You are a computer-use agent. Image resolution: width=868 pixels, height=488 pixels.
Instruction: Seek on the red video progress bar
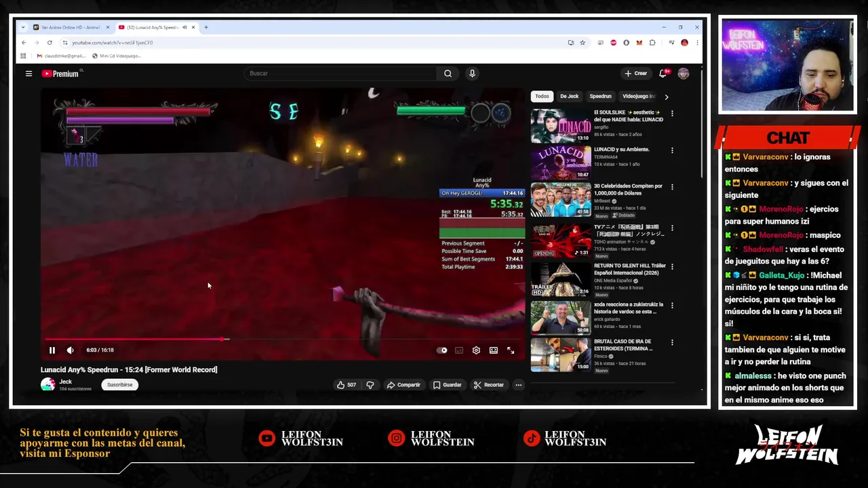pos(283,339)
